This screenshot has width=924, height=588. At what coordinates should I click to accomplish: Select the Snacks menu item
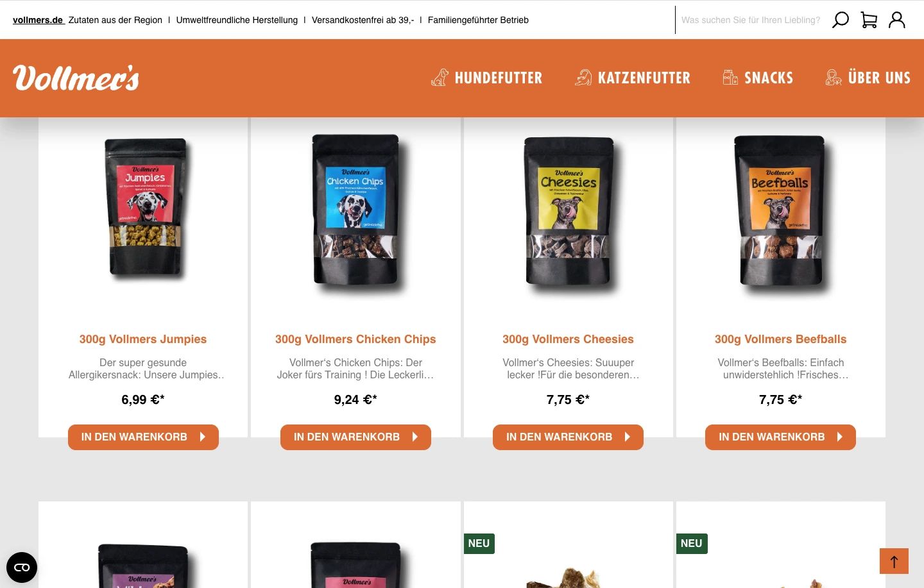[768, 78]
